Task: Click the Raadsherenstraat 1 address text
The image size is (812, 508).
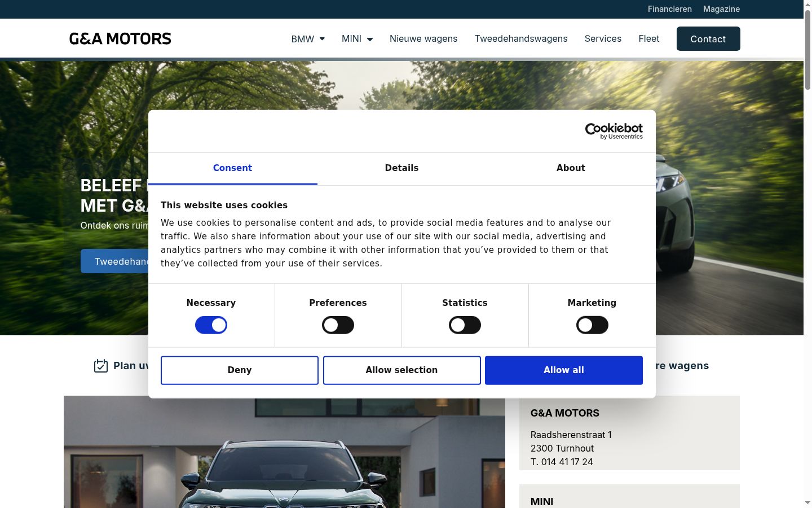Action: [x=571, y=435]
